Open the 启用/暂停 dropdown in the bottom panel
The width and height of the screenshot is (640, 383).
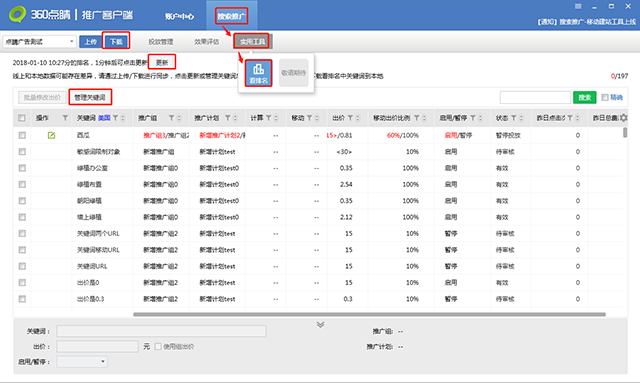click(x=82, y=361)
